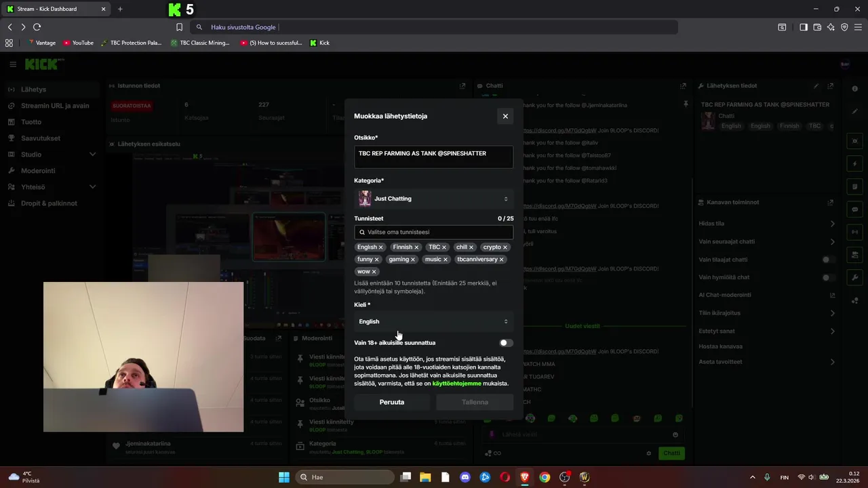Open Google Chrome from taskbar

click(545, 477)
